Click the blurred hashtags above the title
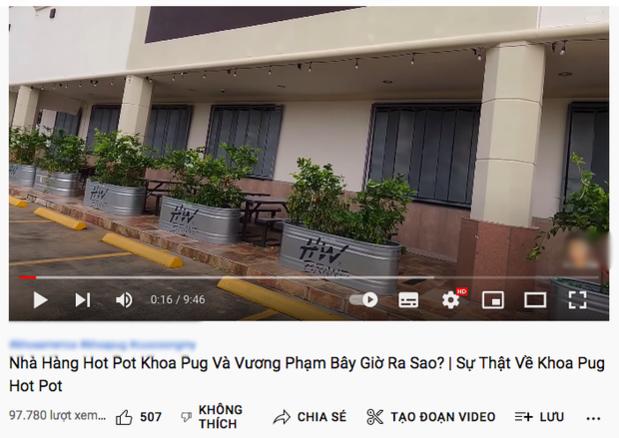619x438 pixels. 102,344
